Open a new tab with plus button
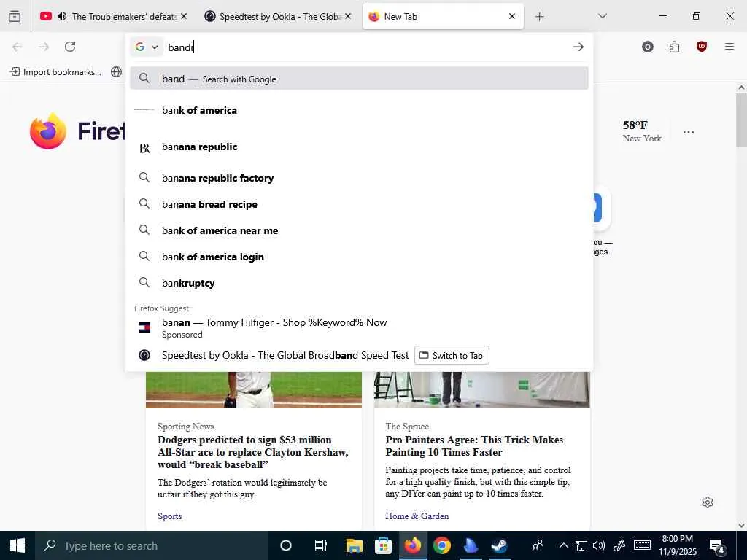 tap(539, 17)
